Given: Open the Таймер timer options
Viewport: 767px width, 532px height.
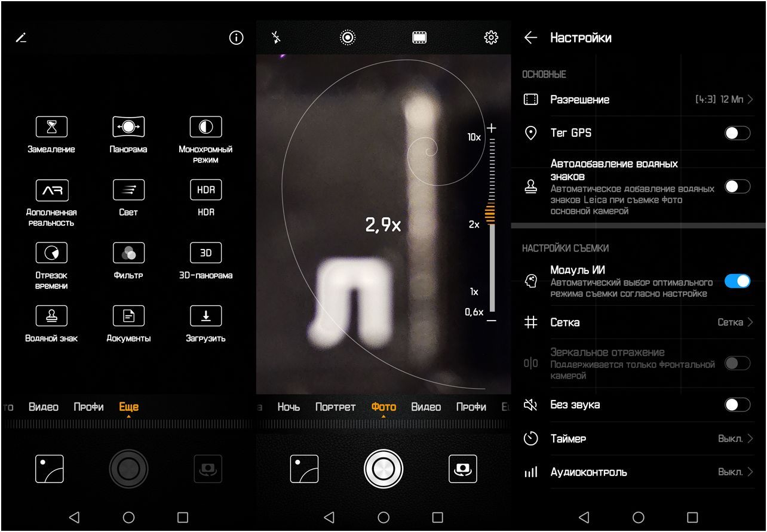Looking at the screenshot, I should (x=638, y=439).
